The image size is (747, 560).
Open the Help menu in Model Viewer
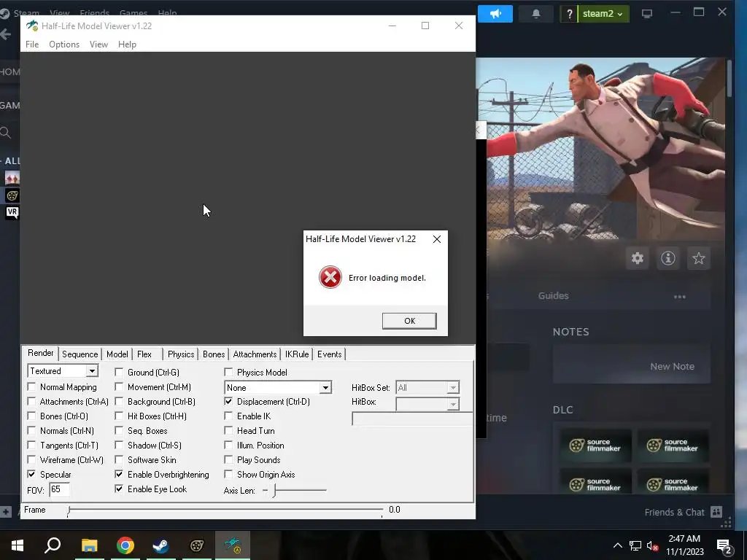(x=127, y=44)
